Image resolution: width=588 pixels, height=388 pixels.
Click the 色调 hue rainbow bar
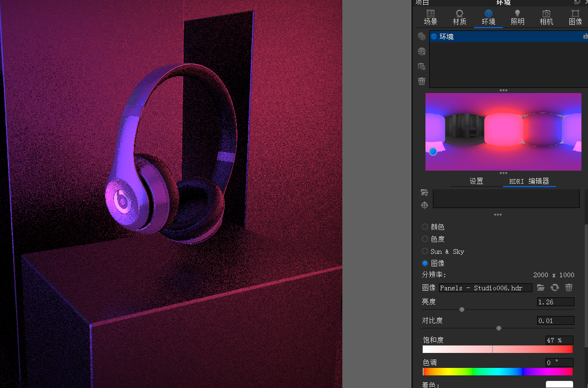[x=497, y=372]
